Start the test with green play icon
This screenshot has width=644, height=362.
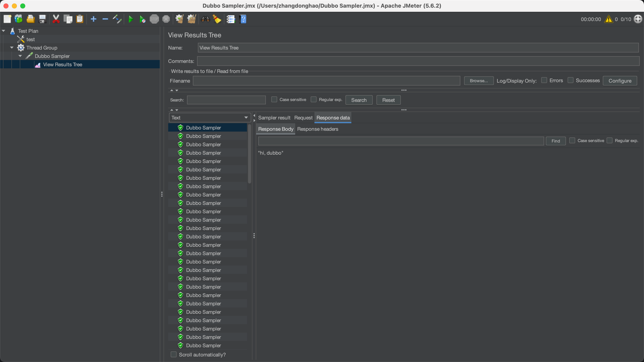(x=131, y=19)
